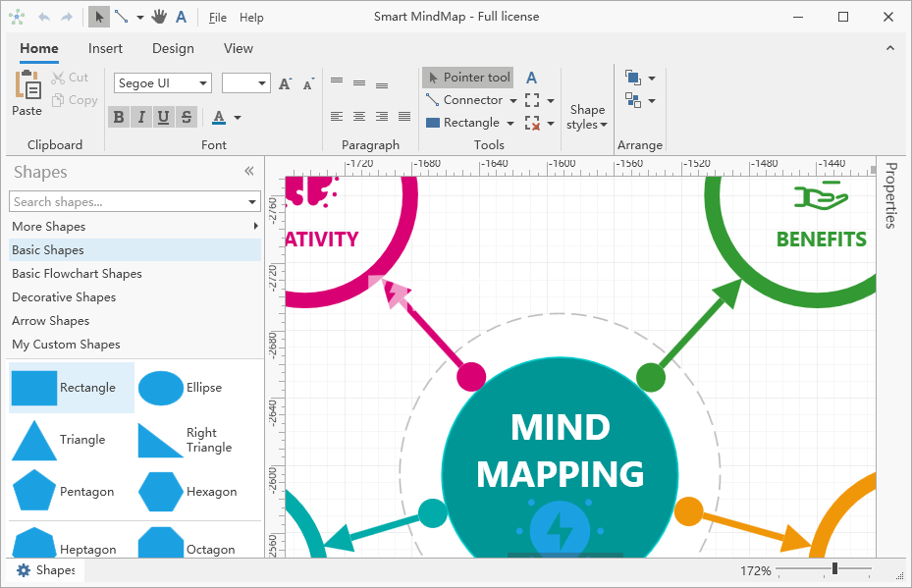The height and width of the screenshot is (588, 912).
Task: Switch to the Design ribbon tab
Action: pyautogui.click(x=173, y=48)
